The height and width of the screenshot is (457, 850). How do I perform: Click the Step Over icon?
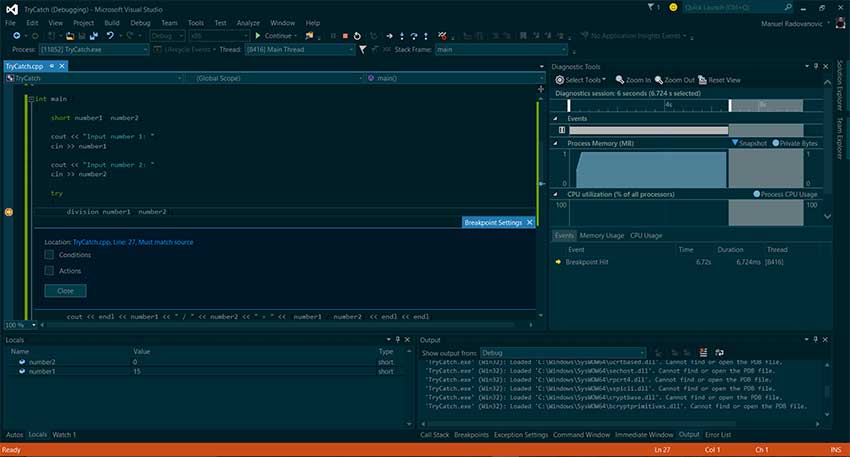coord(414,36)
